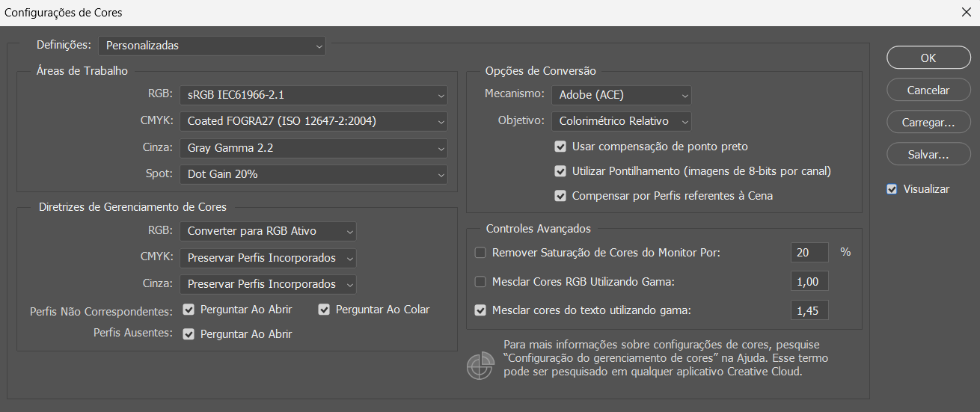Click the text blend gamma 1,45 field
This screenshot has width=980, height=412.
[x=809, y=310]
